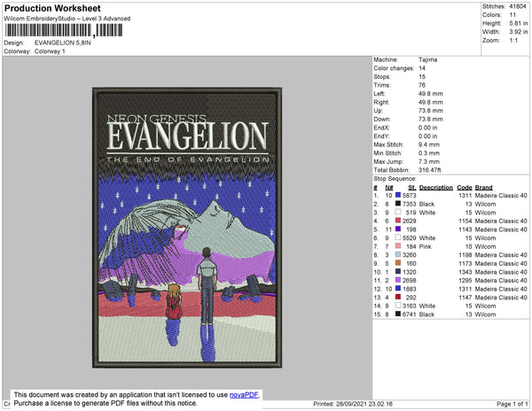
Task: Click the red swatch beside 2629
Action: pos(398,221)
